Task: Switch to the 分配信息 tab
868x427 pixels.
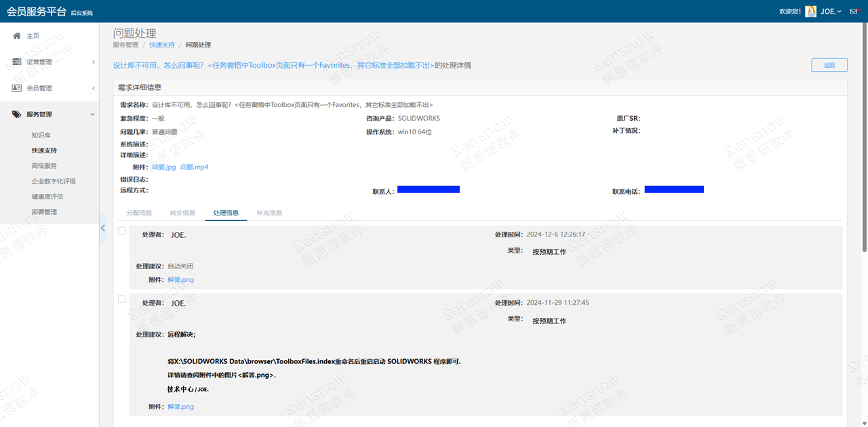Action: [x=139, y=213]
